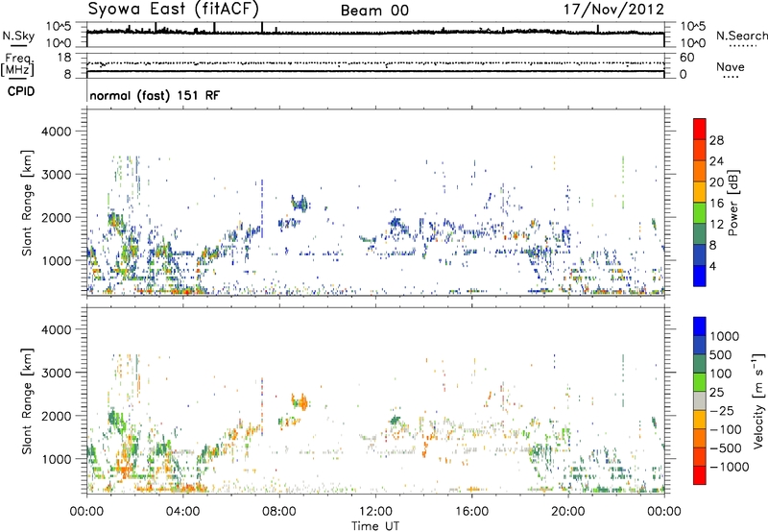Click the orange echo cluster near 09:00 in the velocity panel
Viewport: 768px width, 532px height.
click(300, 402)
